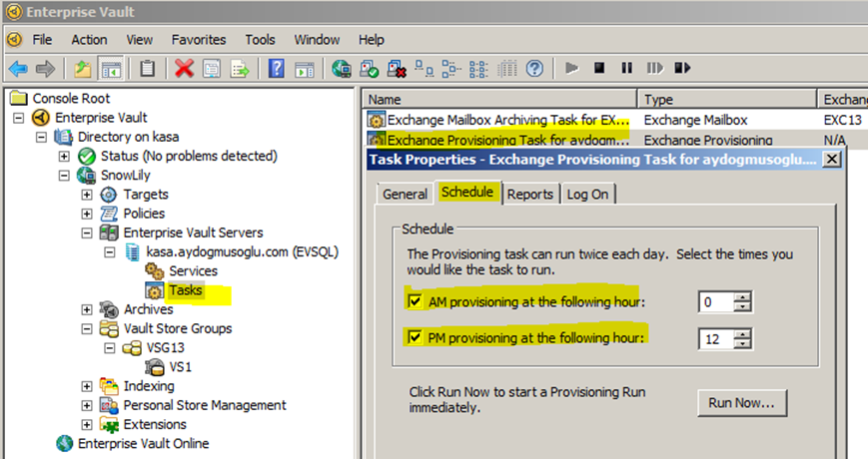The height and width of the screenshot is (459, 868).
Task: Click the clipboard Paste toolbar icon
Action: pos(147,69)
